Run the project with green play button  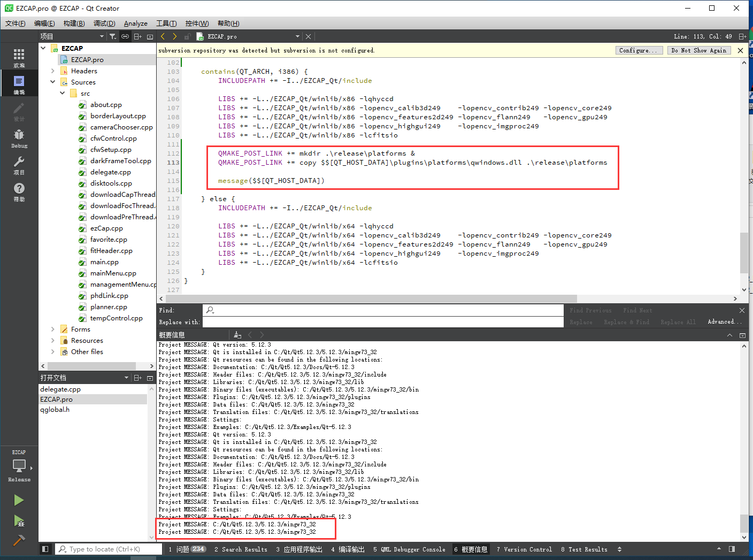[x=19, y=500]
